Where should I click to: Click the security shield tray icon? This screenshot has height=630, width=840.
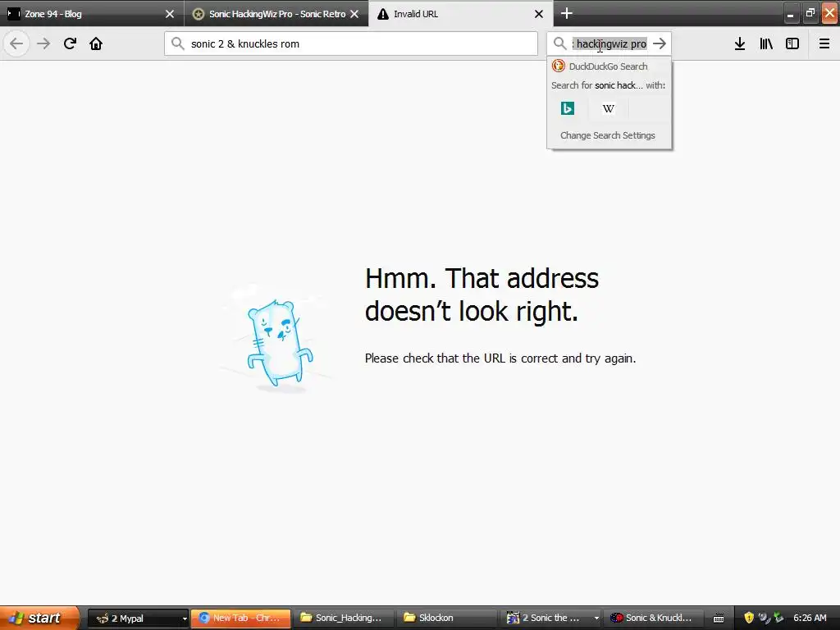click(749, 618)
